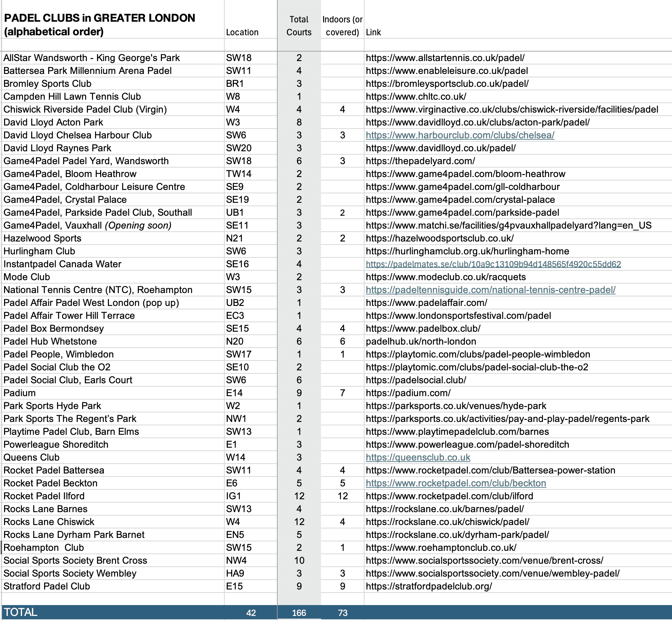Open the padelmates Canada Water hyperlink
Viewport: 672px width, 620px height.
point(493,264)
